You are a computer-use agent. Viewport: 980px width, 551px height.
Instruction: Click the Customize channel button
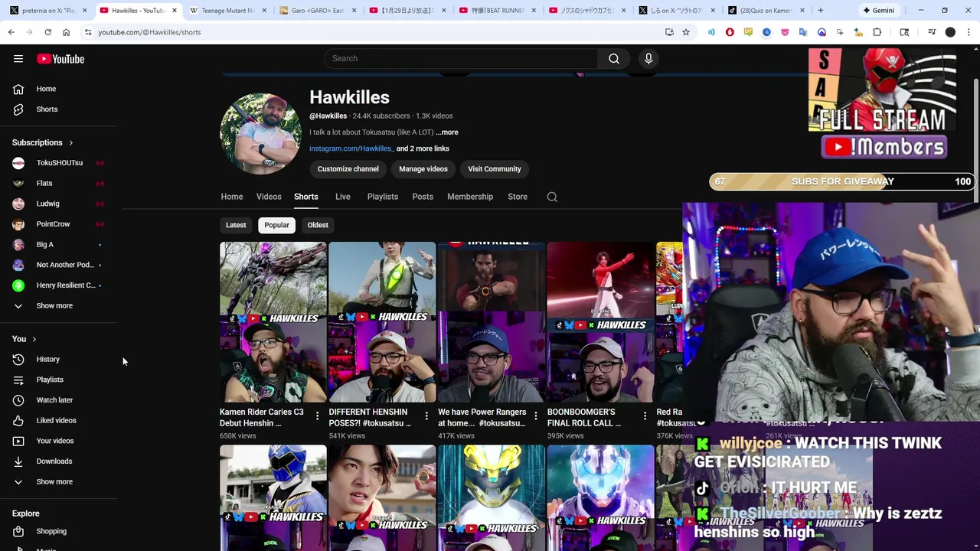tap(348, 169)
